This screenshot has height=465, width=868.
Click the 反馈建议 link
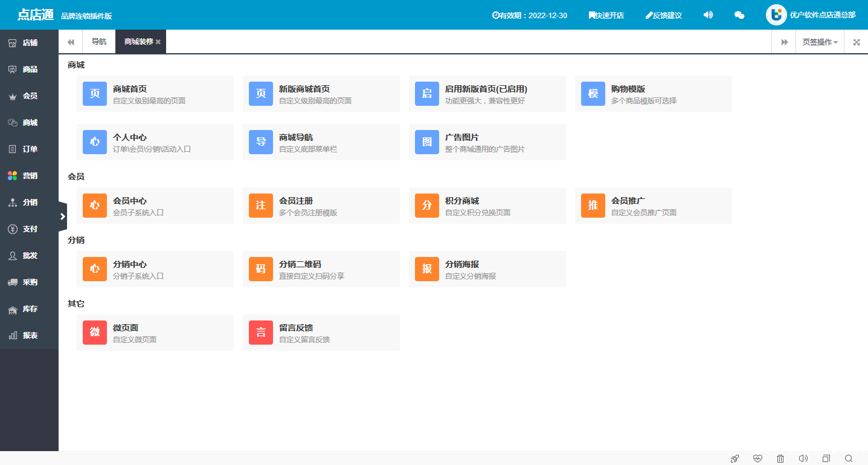click(x=663, y=15)
